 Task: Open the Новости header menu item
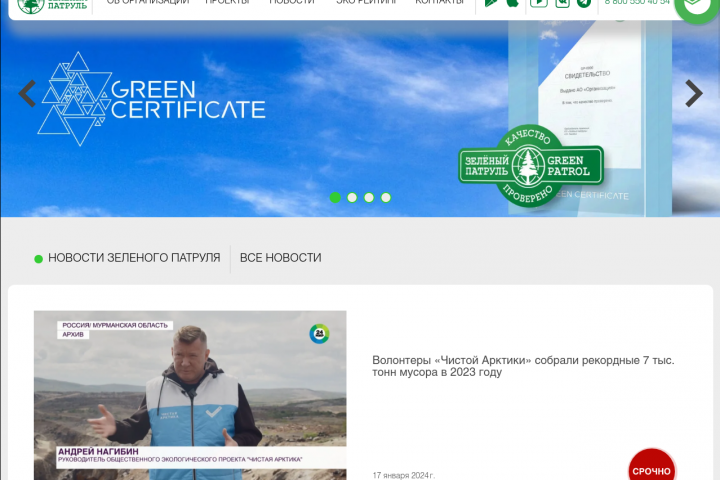click(292, 2)
